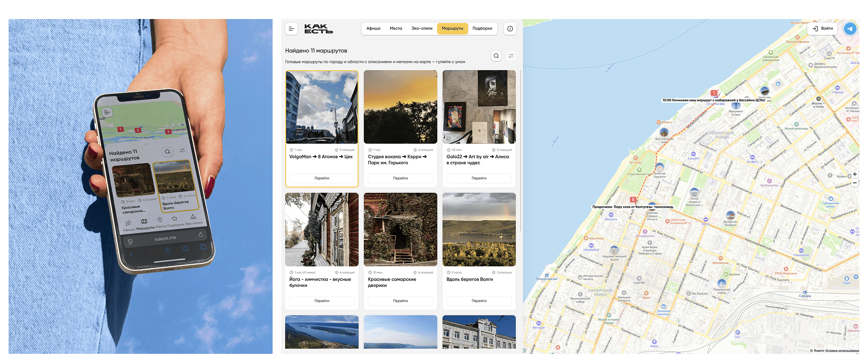The height and width of the screenshot is (362, 868).
Task: Click Перейти under VolgaMan route card
Action: [322, 178]
